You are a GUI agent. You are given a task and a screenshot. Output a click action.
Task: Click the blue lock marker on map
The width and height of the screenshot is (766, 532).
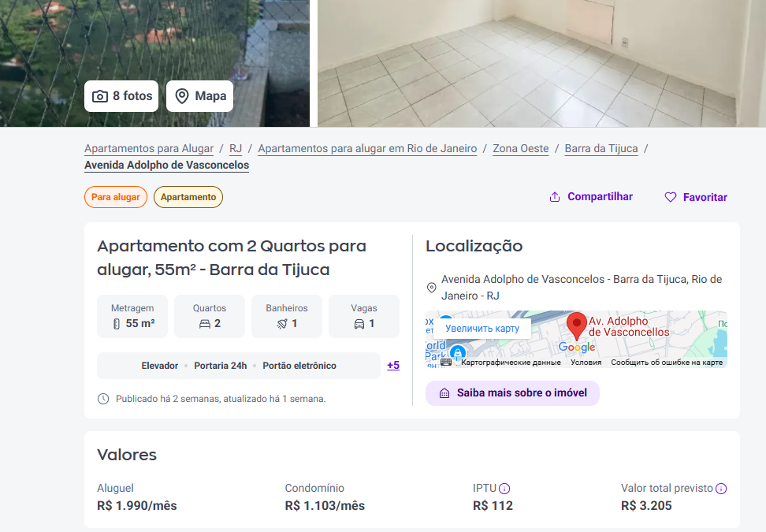pos(457,352)
